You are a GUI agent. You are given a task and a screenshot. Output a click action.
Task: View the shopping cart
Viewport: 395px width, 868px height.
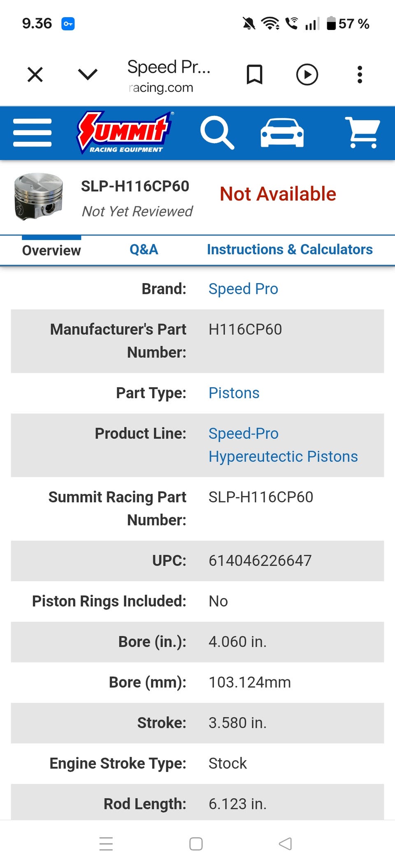362,133
